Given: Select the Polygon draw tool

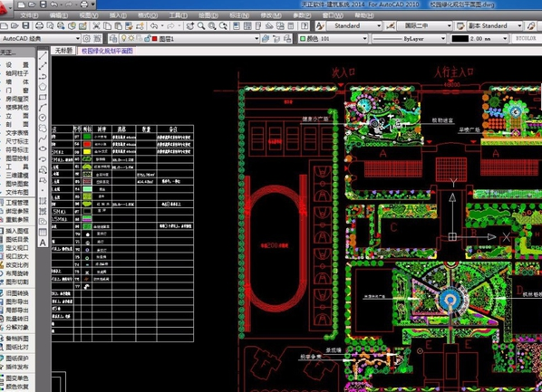Looking at the screenshot, I should point(43,87).
